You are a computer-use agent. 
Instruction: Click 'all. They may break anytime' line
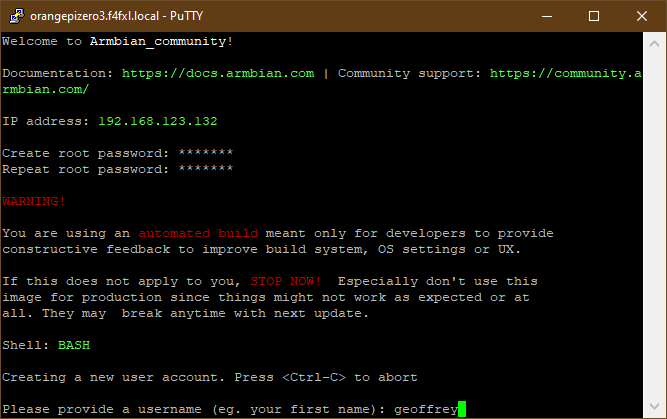coord(185,314)
